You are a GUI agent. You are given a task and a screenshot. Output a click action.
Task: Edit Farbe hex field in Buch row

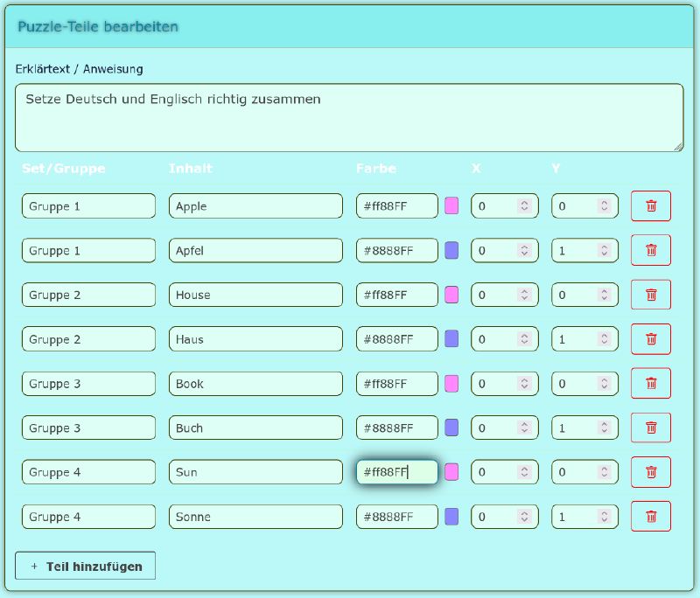click(x=397, y=428)
